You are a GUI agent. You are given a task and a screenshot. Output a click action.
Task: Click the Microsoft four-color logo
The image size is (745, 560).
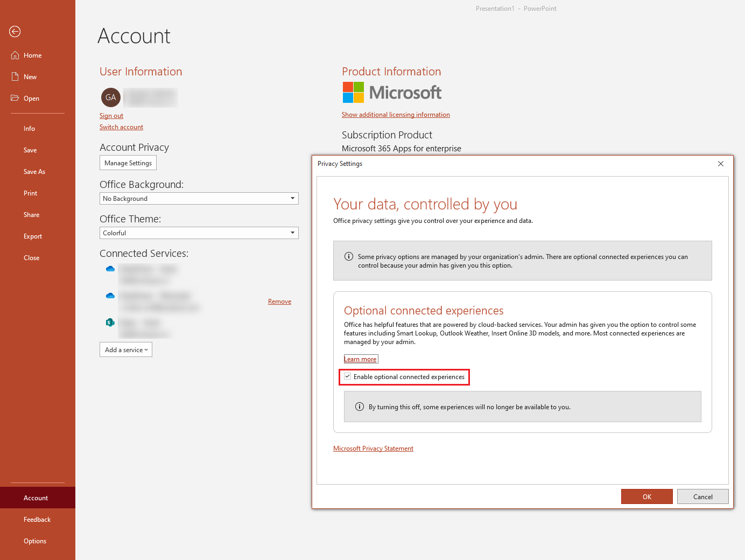[x=353, y=93]
